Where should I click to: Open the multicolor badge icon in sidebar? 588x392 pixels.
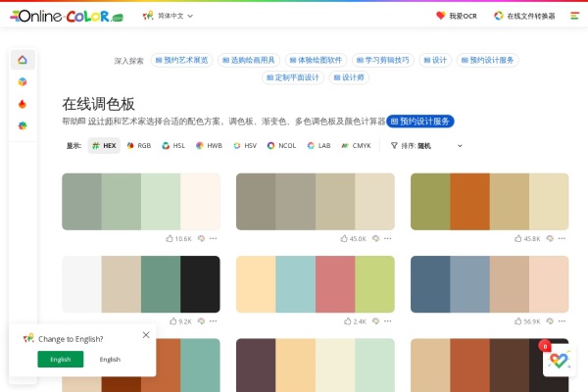coord(23,125)
